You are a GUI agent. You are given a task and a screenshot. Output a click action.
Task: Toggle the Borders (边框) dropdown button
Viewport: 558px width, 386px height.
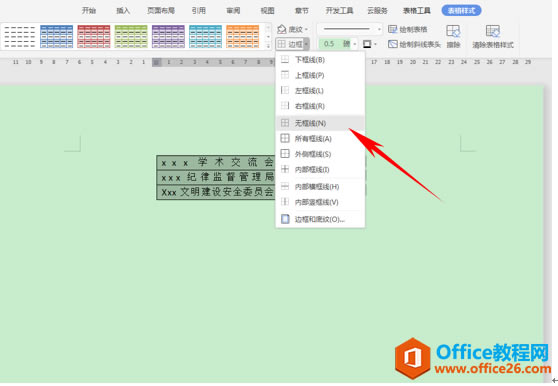(292, 44)
